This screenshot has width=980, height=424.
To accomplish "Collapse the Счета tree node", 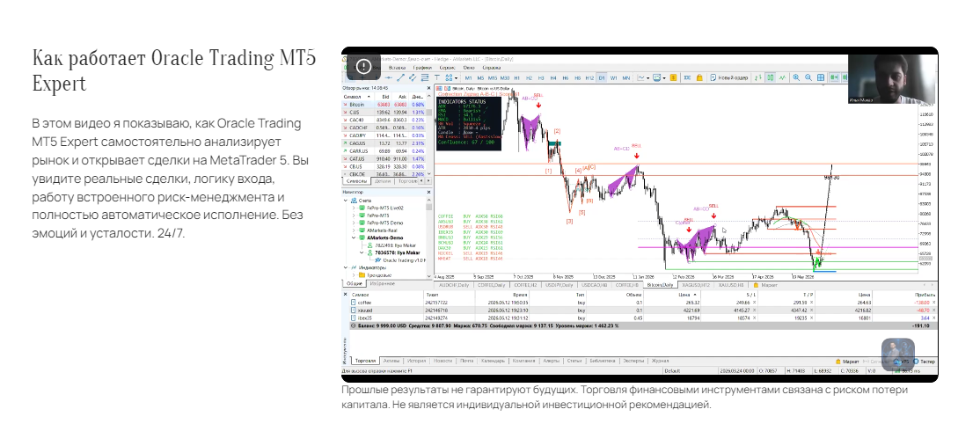I will coord(346,201).
